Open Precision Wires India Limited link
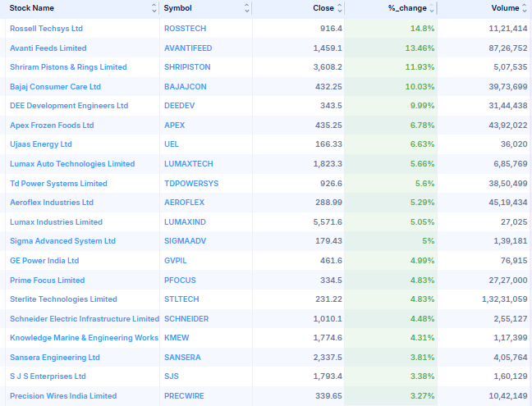The height and width of the screenshot is (406, 532). (x=63, y=396)
